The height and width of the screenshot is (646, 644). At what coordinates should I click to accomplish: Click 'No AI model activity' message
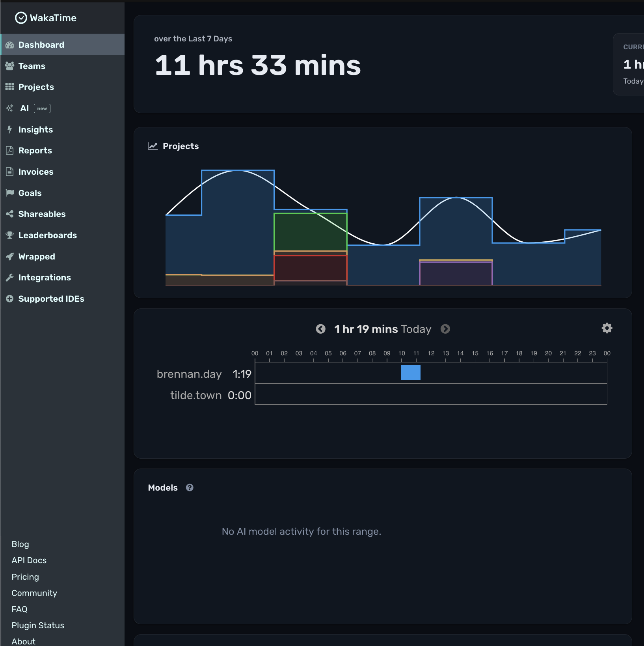(302, 531)
